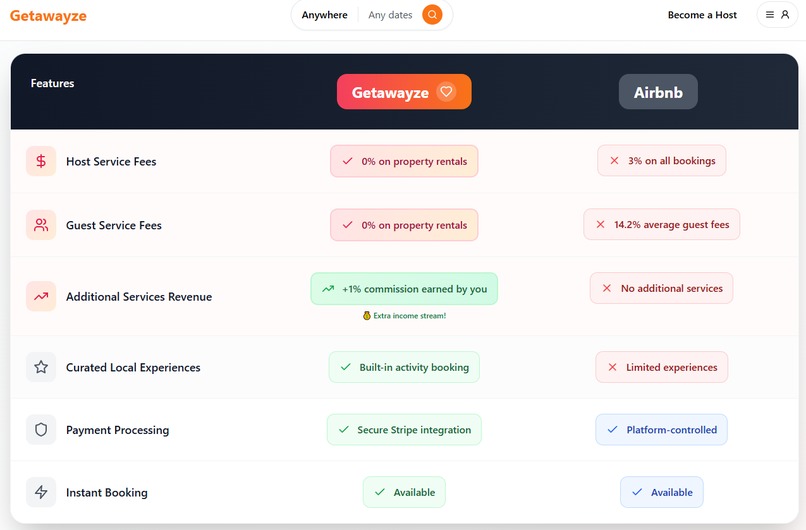Click the X icon in 'No additional services'
806x530 pixels.
(x=607, y=288)
